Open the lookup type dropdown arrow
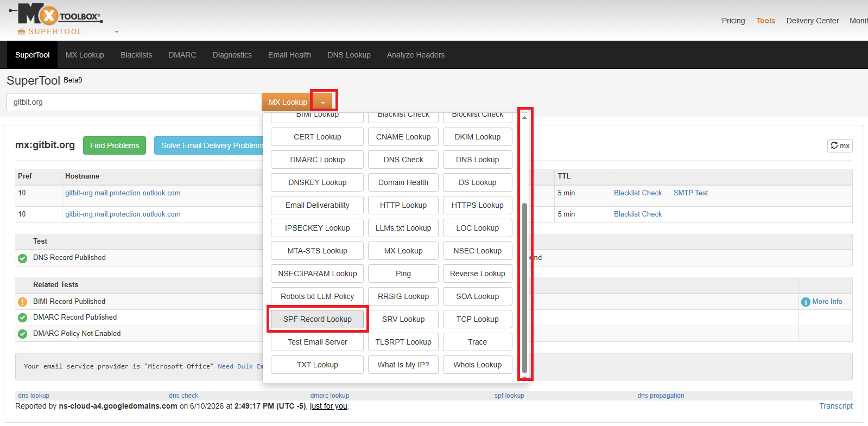 (323, 102)
